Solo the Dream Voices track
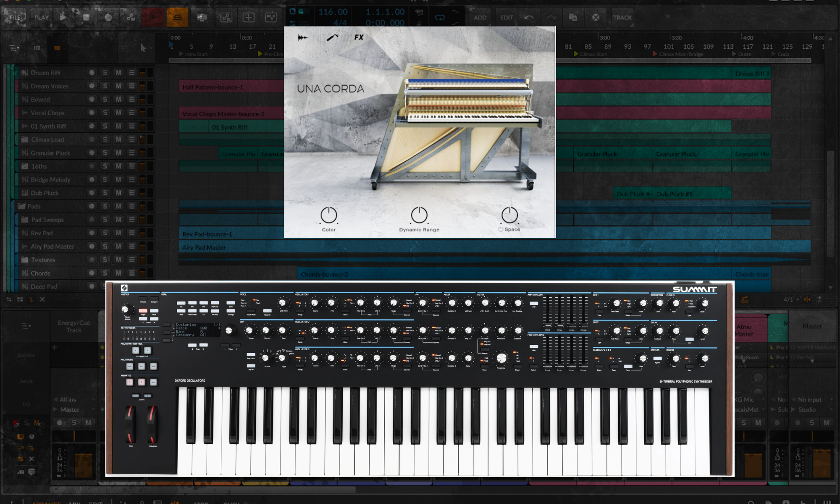This screenshot has width=840, height=504. [105, 86]
